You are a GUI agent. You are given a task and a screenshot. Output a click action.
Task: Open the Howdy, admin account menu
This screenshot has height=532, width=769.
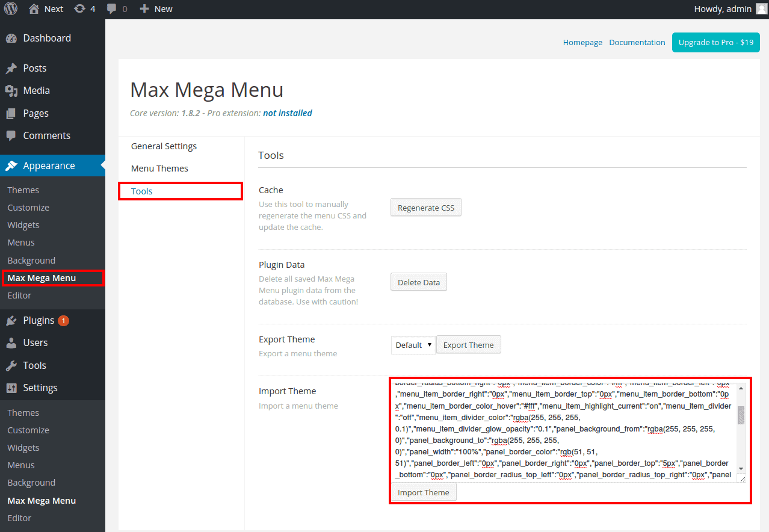coord(722,9)
